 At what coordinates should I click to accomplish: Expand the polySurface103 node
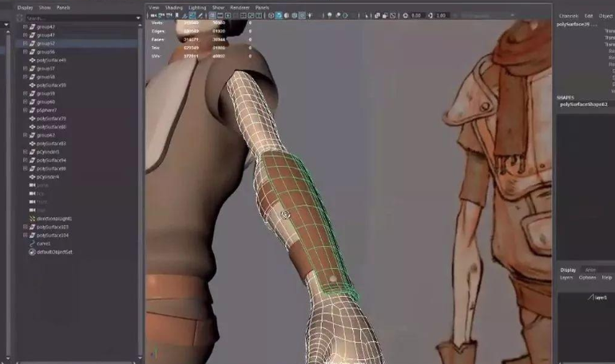pos(25,227)
